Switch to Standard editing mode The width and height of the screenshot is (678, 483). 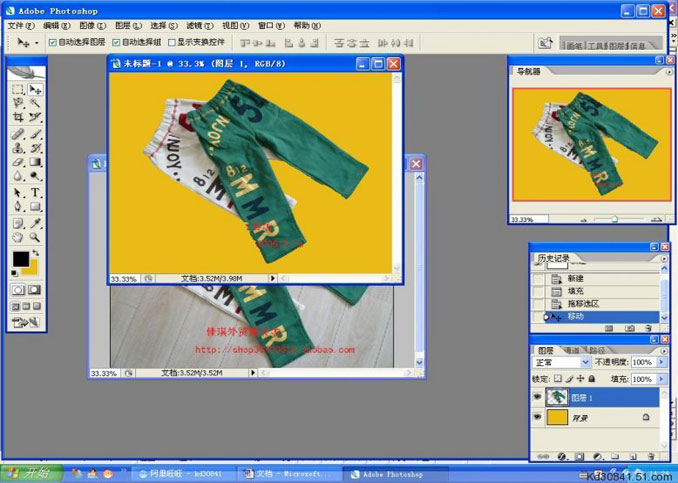(x=18, y=290)
